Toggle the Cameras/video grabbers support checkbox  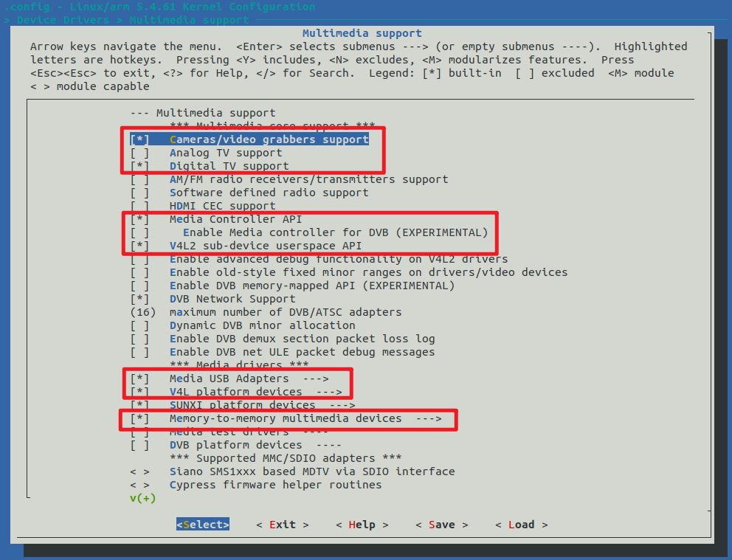pos(139,139)
